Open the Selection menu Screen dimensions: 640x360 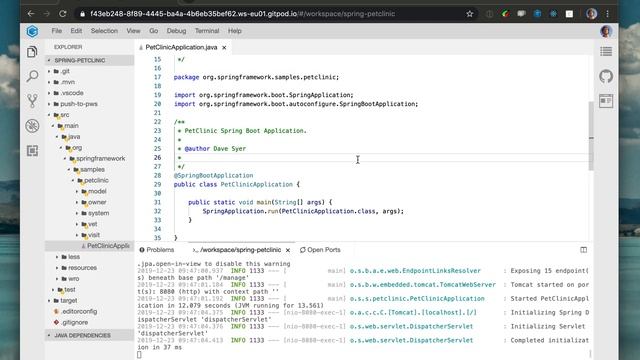coord(104,31)
